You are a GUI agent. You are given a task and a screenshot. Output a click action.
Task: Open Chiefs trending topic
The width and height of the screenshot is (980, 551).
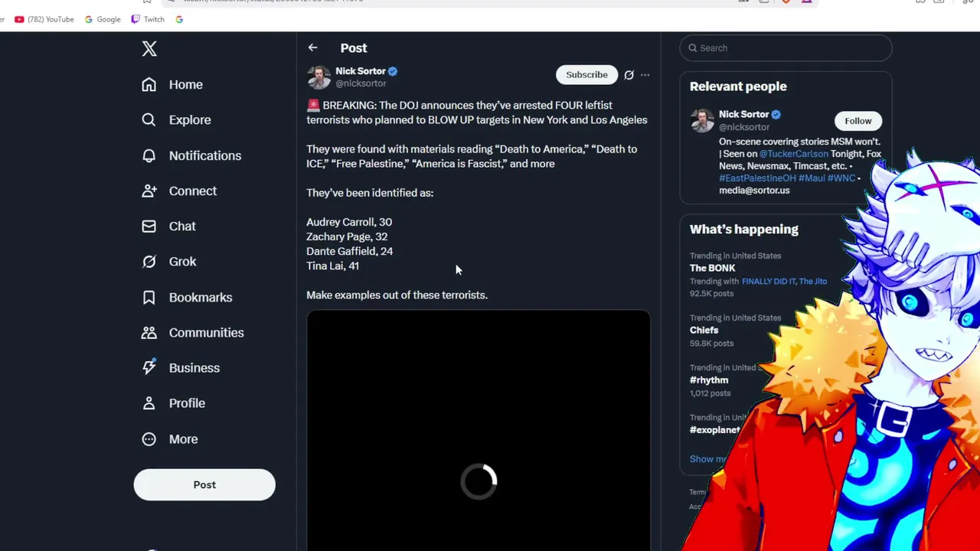pyautogui.click(x=704, y=331)
